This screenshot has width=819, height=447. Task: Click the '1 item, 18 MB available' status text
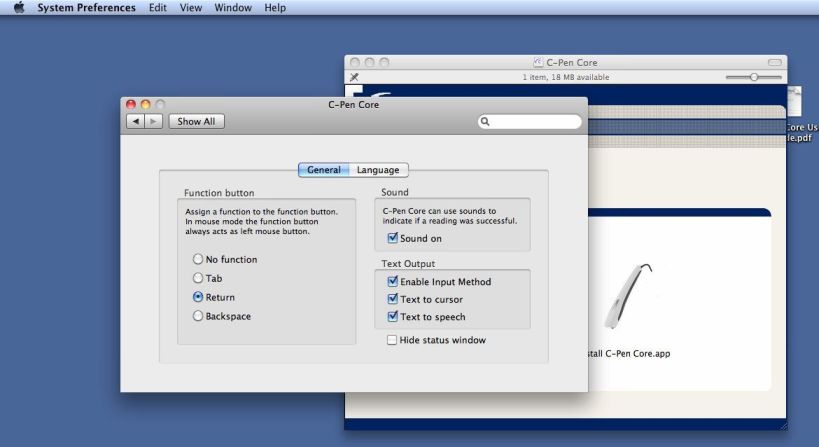pyautogui.click(x=566, y=77)
